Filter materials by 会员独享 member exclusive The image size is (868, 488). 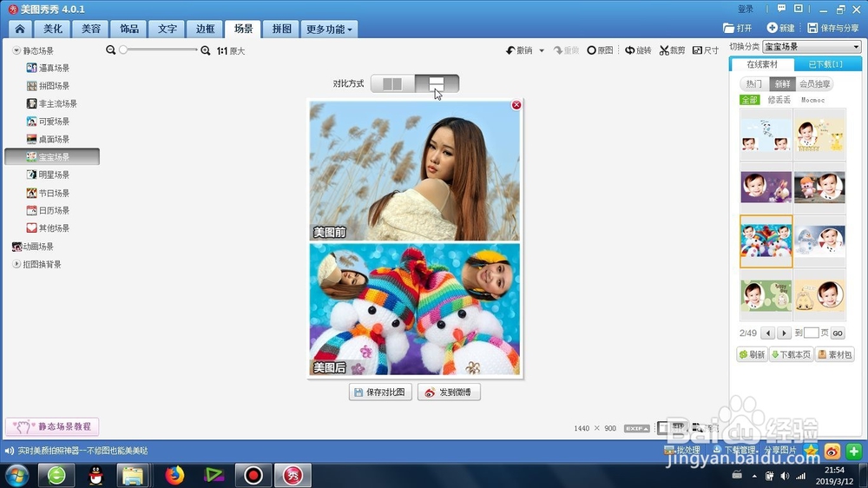click(x=814, y=83)
